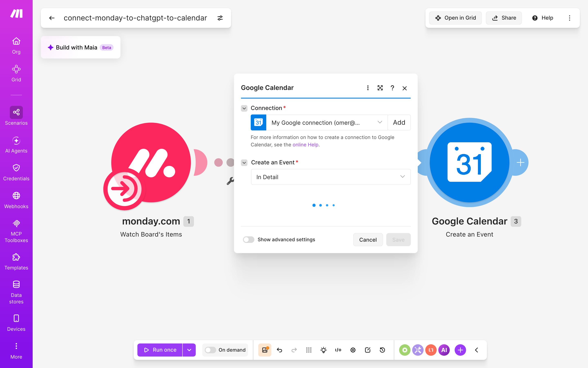The height and width of the screenshot is (368, 588).
Task: Open the More sidebar menu
Action: 16,351
